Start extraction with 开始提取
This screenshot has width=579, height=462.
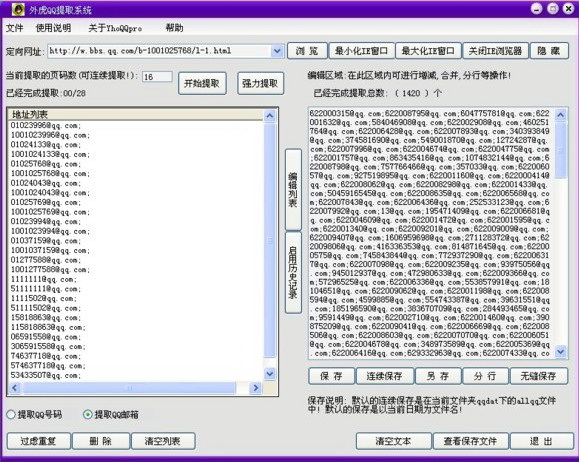click(202, 83)
